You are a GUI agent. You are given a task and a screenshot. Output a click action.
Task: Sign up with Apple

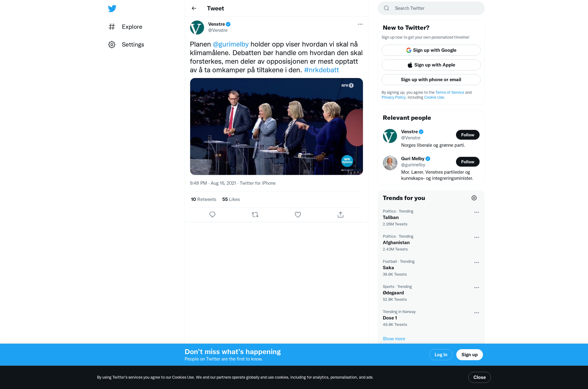431,65
